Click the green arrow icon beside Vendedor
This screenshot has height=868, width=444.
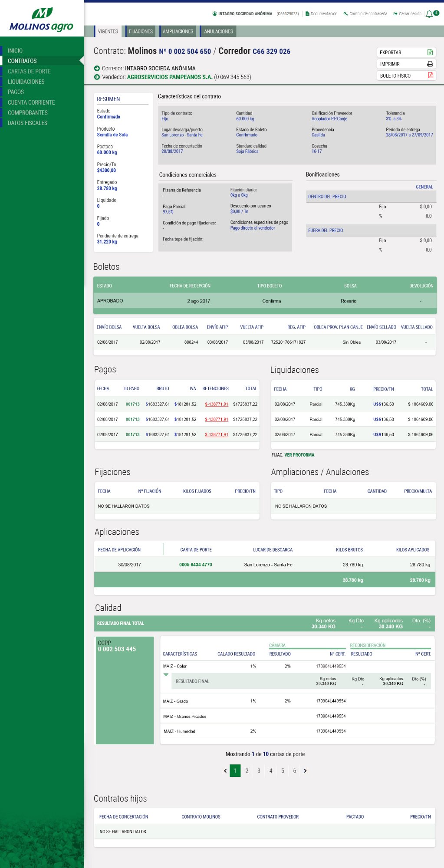(97, 77)
